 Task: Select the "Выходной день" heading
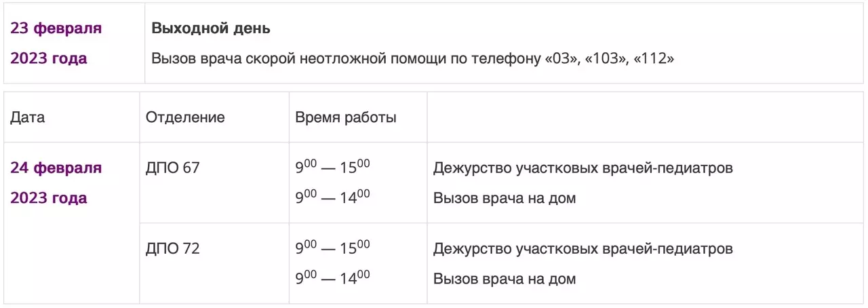(x=211, y=28)
